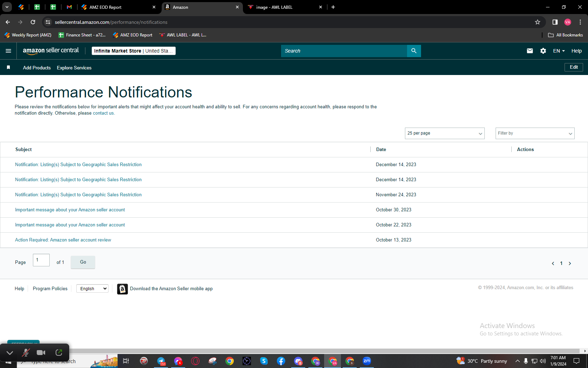Collapse the meeting toolbar chevron
Viewport: 588px width, 368px height.
[x=10, y=353]
